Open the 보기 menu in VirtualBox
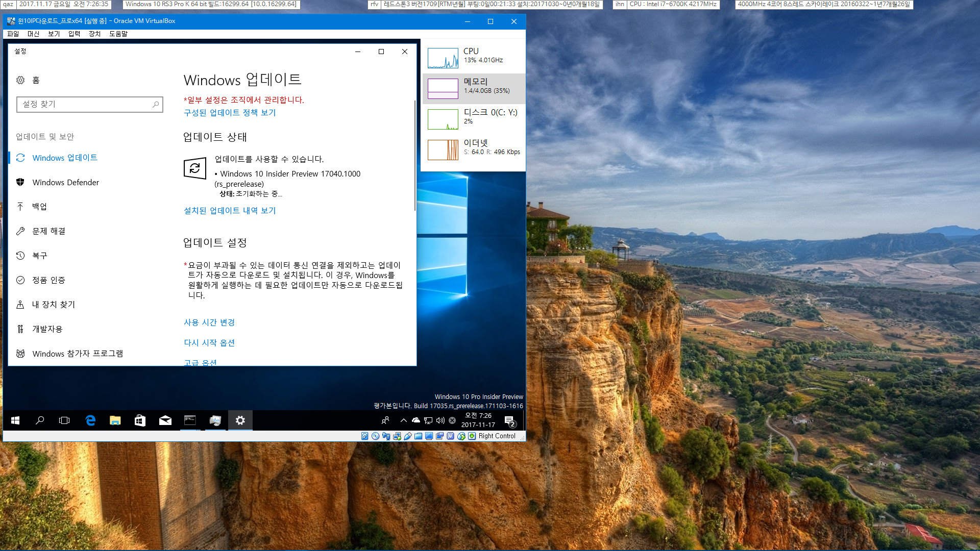This screenshot has width=980, height=551. 54,34
